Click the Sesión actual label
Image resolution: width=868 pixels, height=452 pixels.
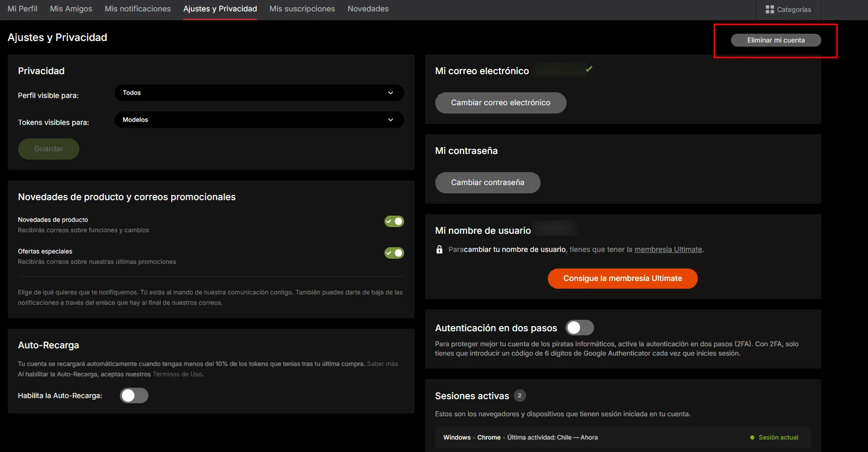pos(778,437)
